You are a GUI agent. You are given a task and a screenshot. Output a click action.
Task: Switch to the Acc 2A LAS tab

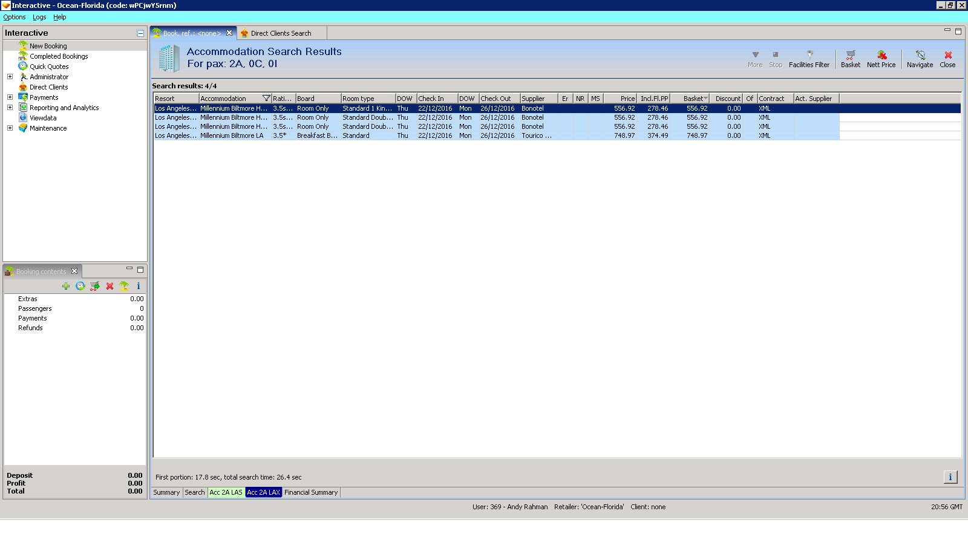[226, 492]
